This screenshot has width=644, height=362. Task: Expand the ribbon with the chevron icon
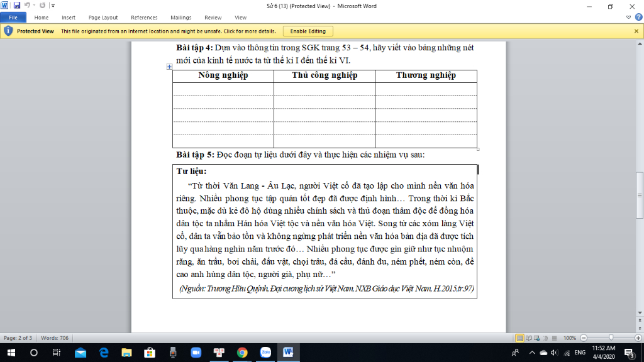tap(628, 17)
